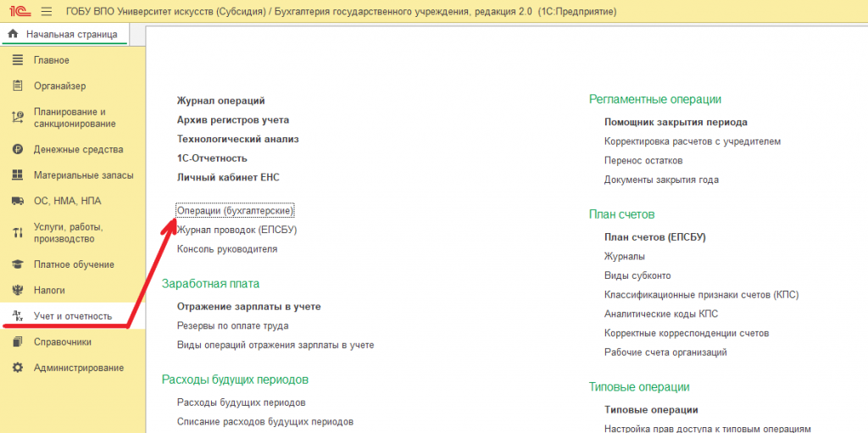Click the Планирование и санкционирование icon
Screen dimensions: 868x433
pyautogui.click(x=18, y=118)
